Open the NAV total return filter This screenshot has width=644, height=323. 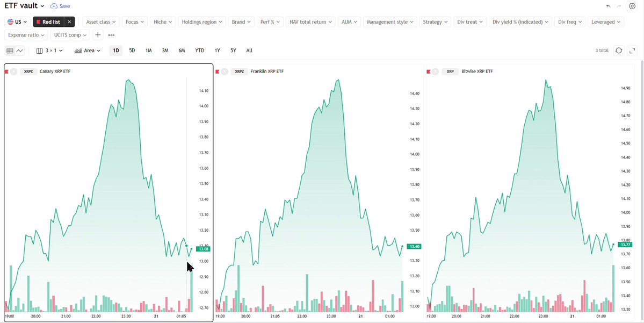click(310, 22)
